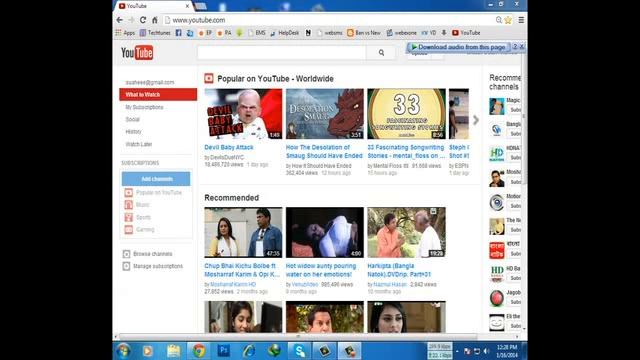Image resolution: width=640 pixels, height=360 pixels.
Task: Click the taskbar clock
Action: (x=507, y=351)
